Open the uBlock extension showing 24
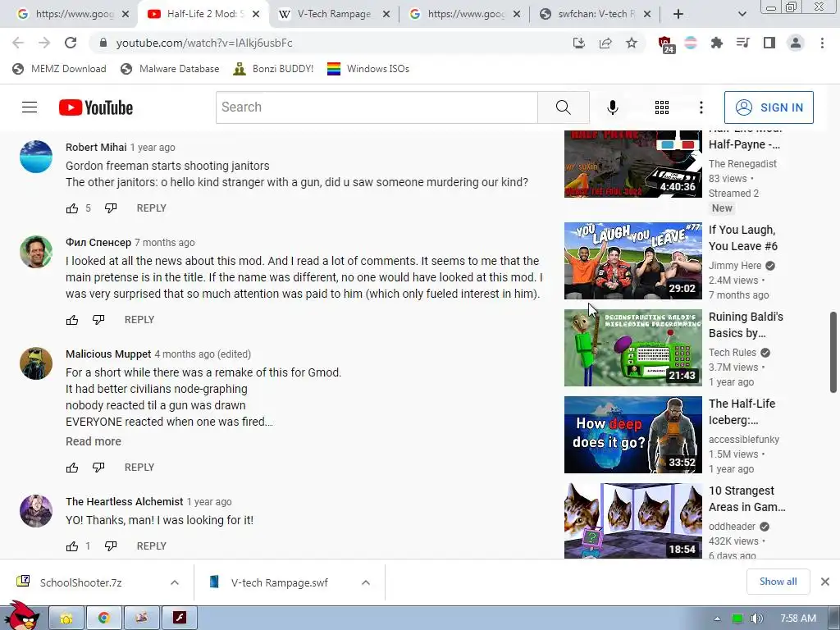The width and height of the screenshot is (840, 630). (664, 44)
